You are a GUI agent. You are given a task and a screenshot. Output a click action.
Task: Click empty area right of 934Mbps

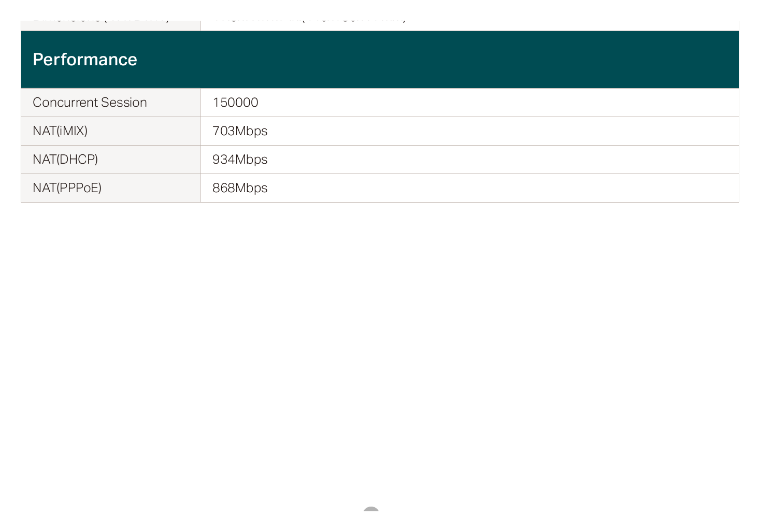coord(503,160)
